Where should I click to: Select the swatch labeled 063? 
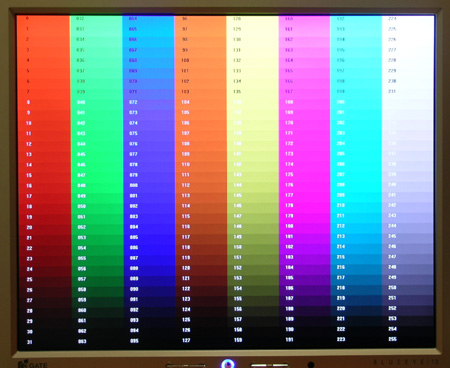coord(98,341)
